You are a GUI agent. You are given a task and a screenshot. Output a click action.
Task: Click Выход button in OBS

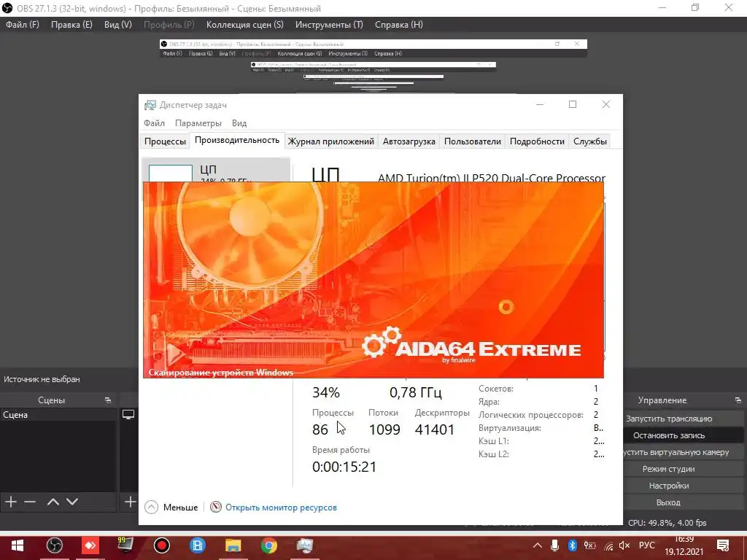tap(668, 502)
